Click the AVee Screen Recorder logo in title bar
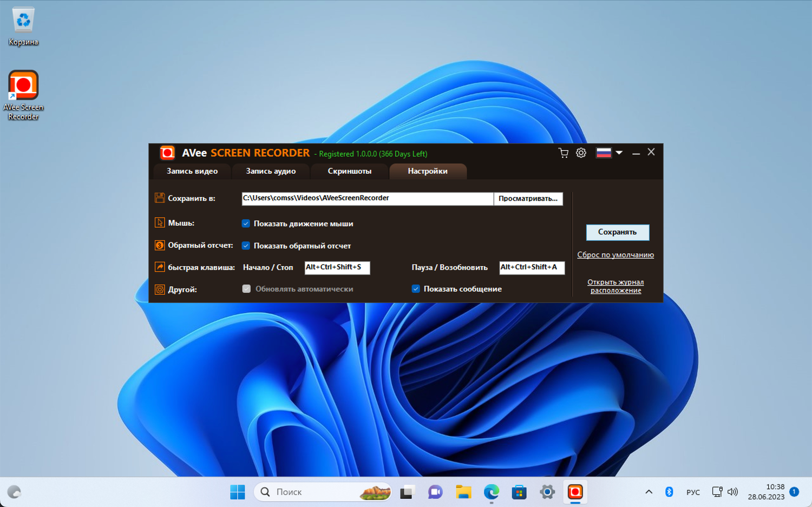The height and width of the screenshot is (507, 812). click(x=167, y=153)
